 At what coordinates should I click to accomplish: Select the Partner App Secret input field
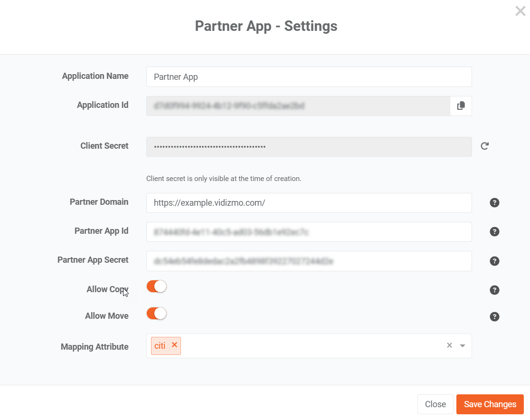click(x=309, y=261)
